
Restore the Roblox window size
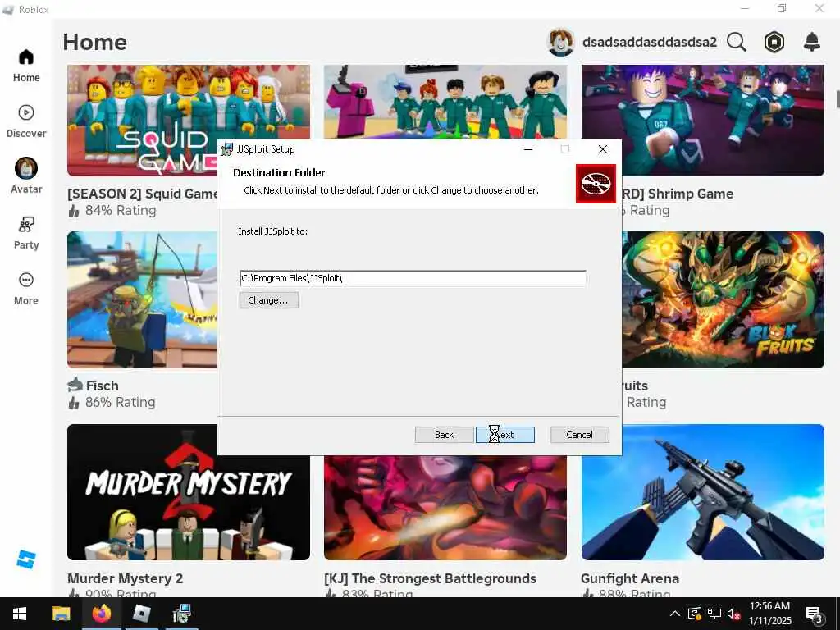click(x=782, y=8)
